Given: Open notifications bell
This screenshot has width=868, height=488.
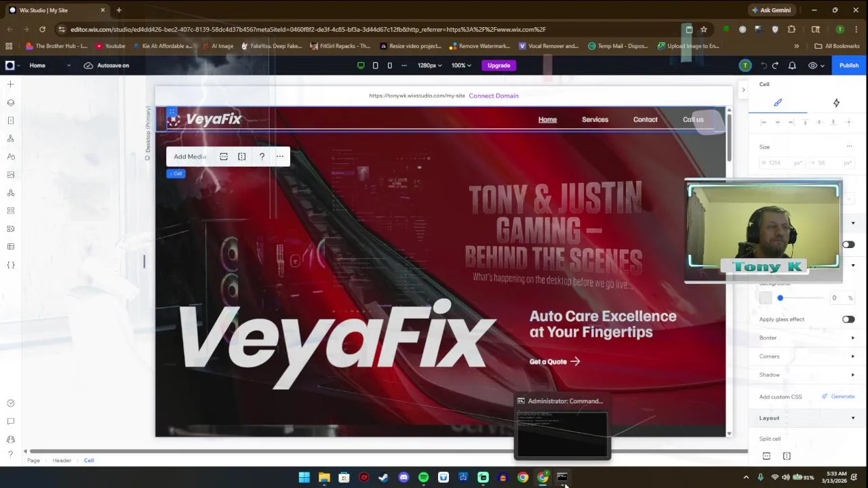Looking at the screenshot, I should 792,66.
